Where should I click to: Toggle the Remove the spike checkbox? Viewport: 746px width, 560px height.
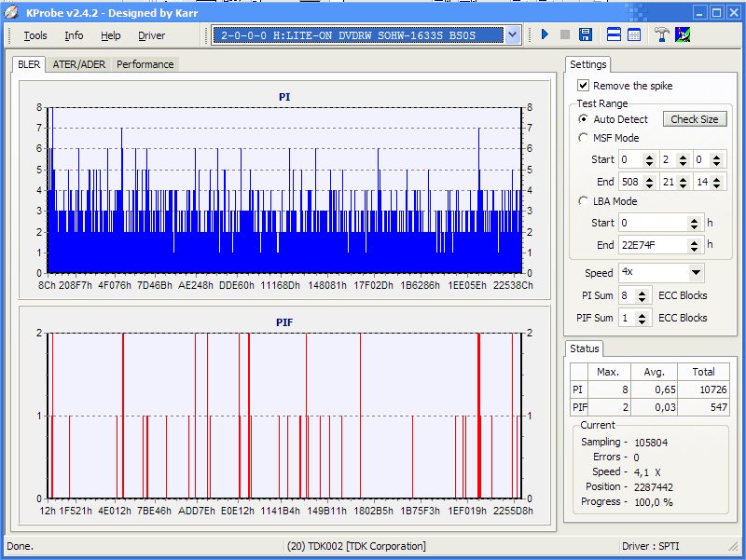click(x=583, y=86)
